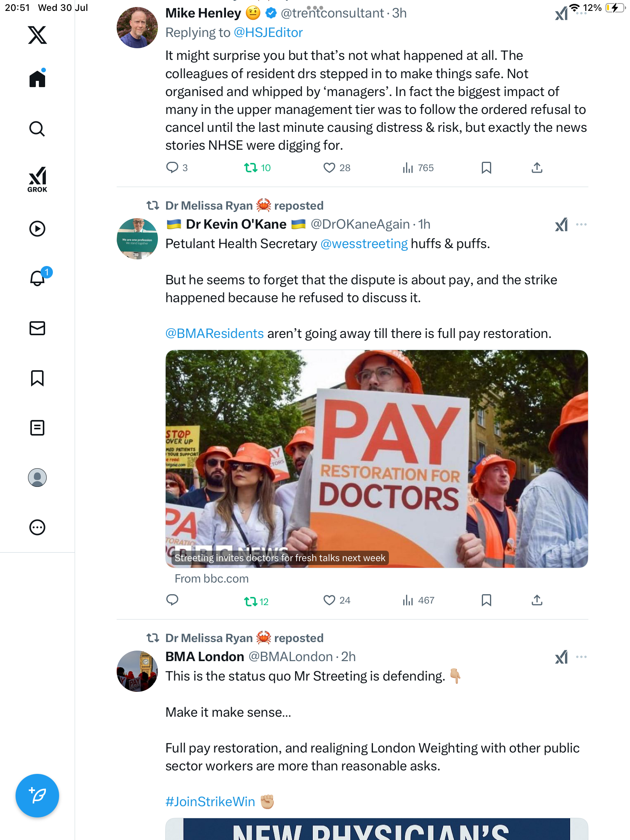Open profile icon in sidebar
This screenshot has height=840, width=630.
click(x=37, y=478)
